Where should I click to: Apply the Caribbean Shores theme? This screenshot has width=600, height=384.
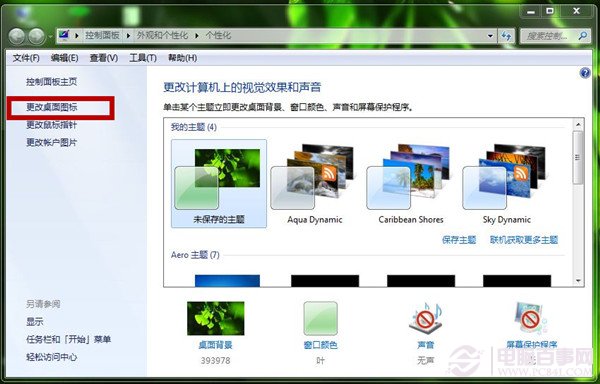[411, 183]
